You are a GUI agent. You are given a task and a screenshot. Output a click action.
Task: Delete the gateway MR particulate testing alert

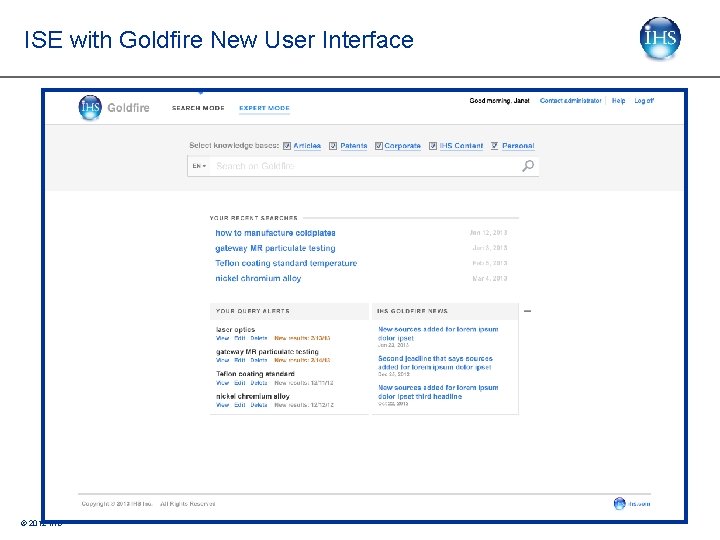tap(259, 360)
